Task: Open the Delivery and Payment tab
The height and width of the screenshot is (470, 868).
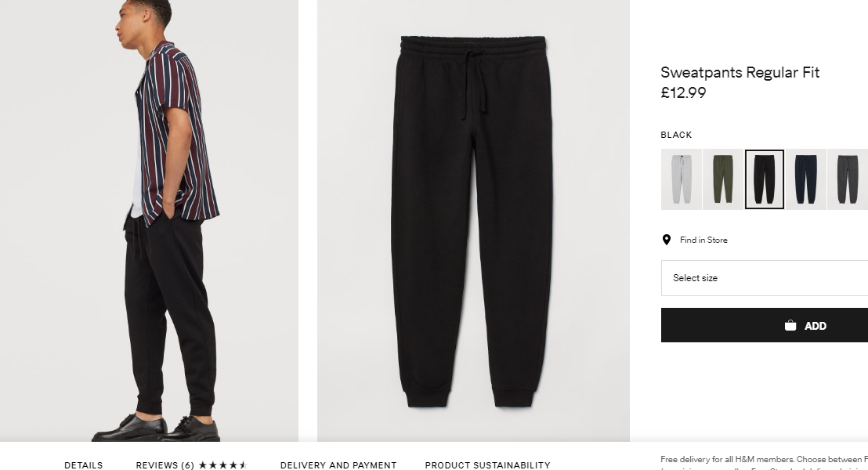Action: [x=338, y=465]
